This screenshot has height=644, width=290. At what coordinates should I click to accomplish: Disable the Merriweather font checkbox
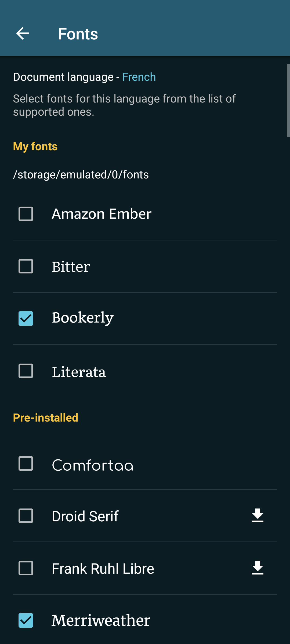(26, 620)
